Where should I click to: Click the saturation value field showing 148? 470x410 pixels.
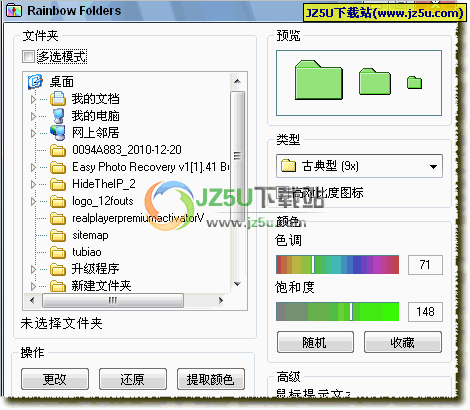pyautogui.click(x=425, y=312)
